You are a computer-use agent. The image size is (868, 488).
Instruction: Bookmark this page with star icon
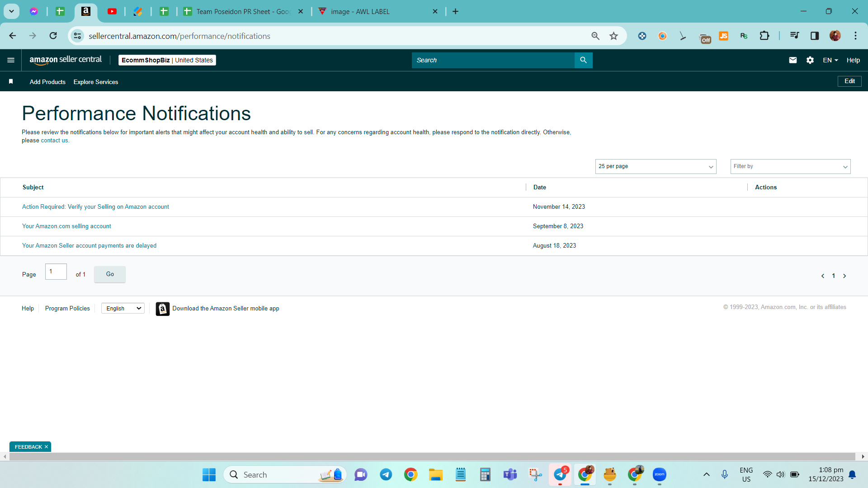coord(613,36)
